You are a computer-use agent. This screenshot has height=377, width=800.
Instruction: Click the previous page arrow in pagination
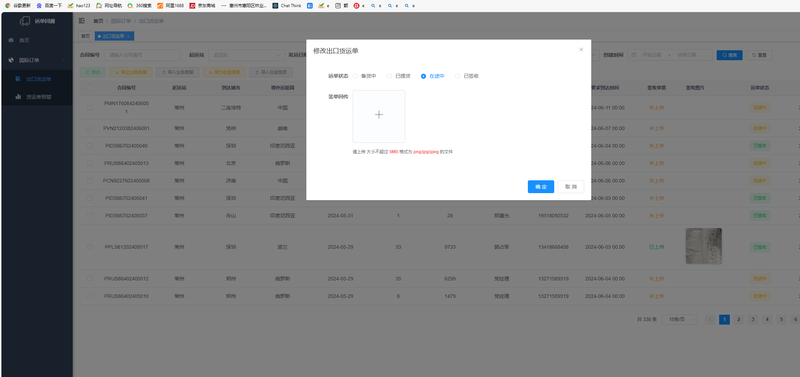coord(710,319)
